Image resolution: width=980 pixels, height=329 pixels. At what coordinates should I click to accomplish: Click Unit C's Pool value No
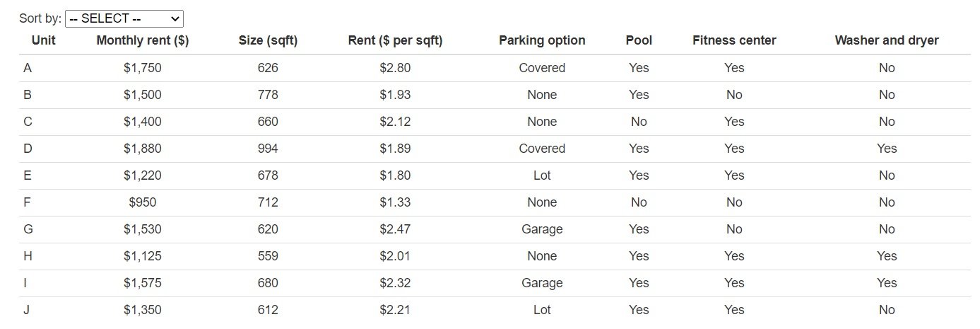[639, 122]
